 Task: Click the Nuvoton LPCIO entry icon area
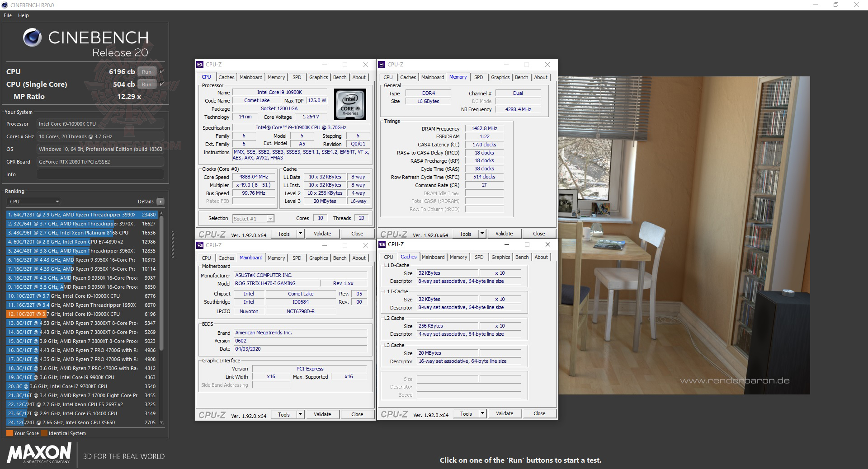[249, 311]
